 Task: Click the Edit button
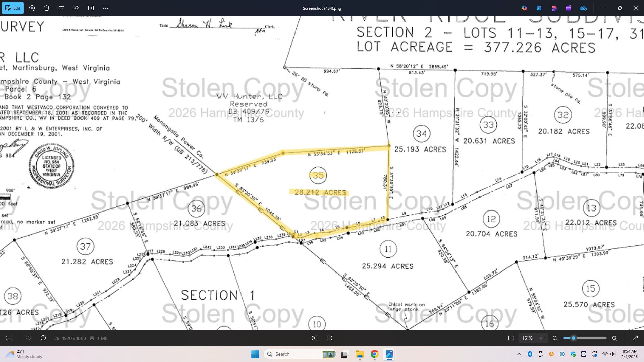tap(13, 8)
